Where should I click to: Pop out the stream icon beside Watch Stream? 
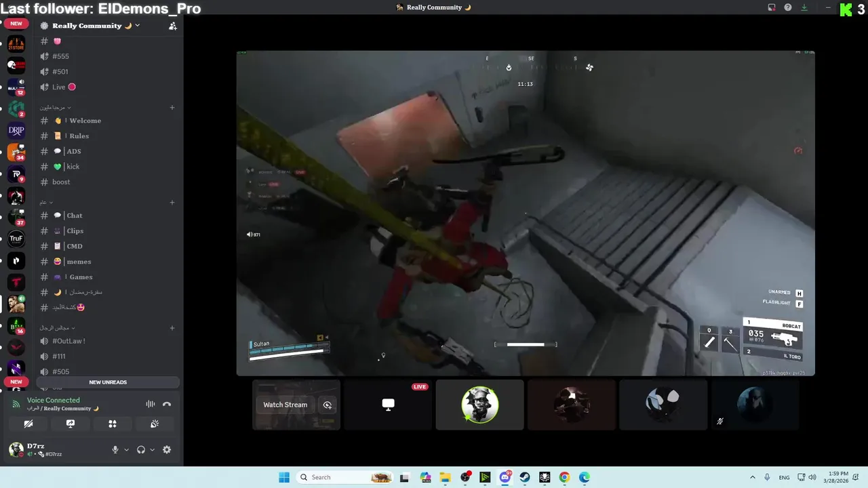click(328, 405)
